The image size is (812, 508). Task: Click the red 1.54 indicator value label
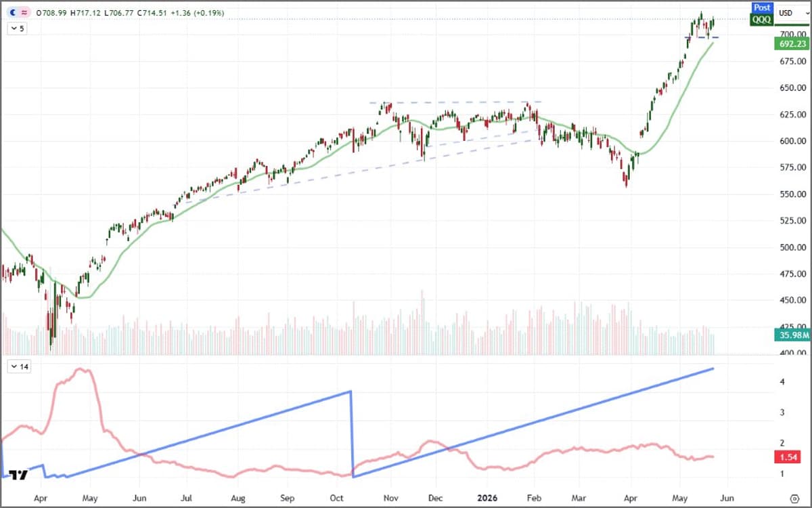[788, 457]
